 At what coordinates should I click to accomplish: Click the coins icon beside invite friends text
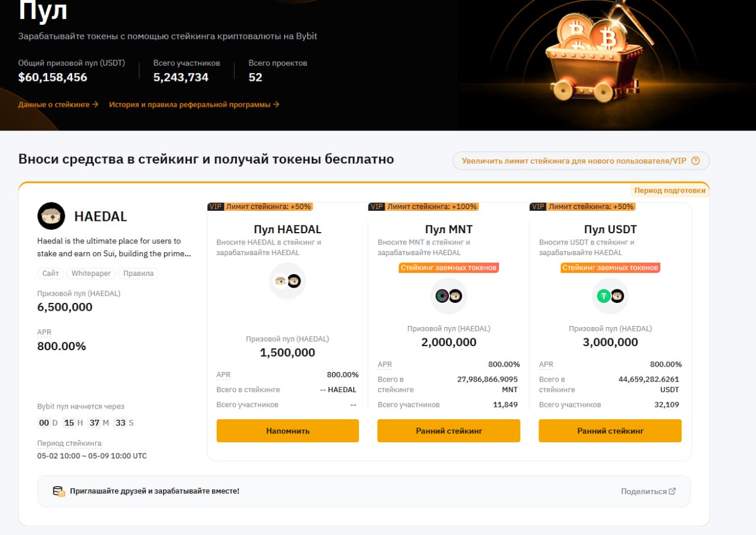(58, 491)
